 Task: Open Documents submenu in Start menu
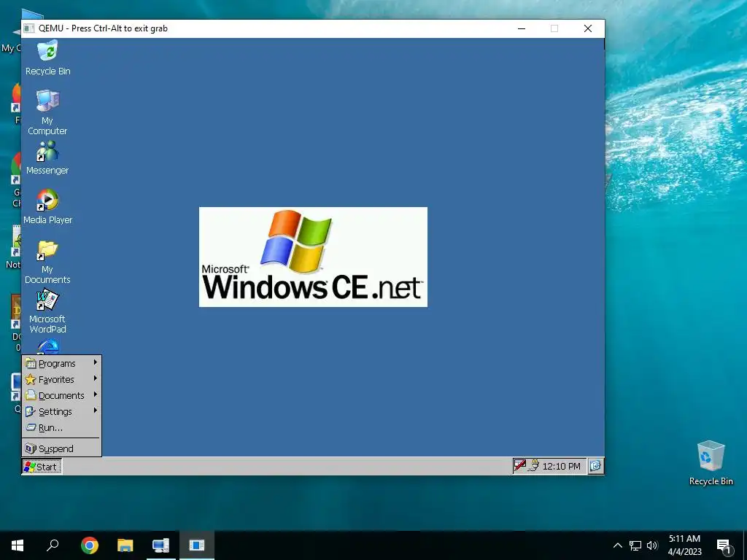point(61,395)
